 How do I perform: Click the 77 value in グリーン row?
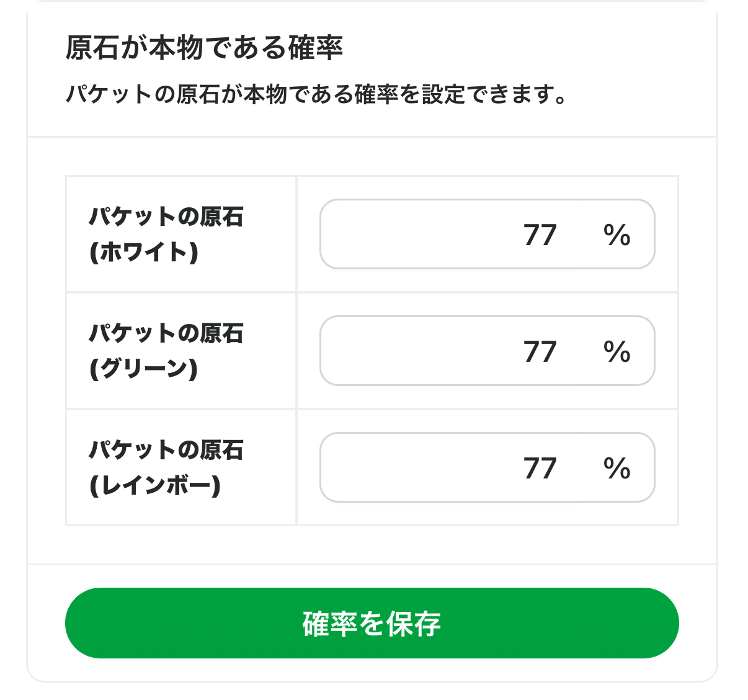pos(540,352)
